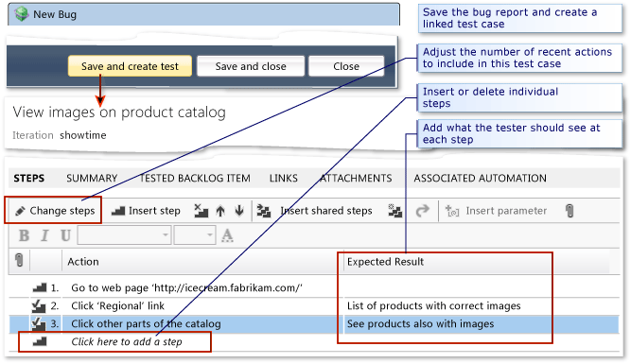Toggle underline formatting
This screenshot has width=631, height=364.
[65, 235]
